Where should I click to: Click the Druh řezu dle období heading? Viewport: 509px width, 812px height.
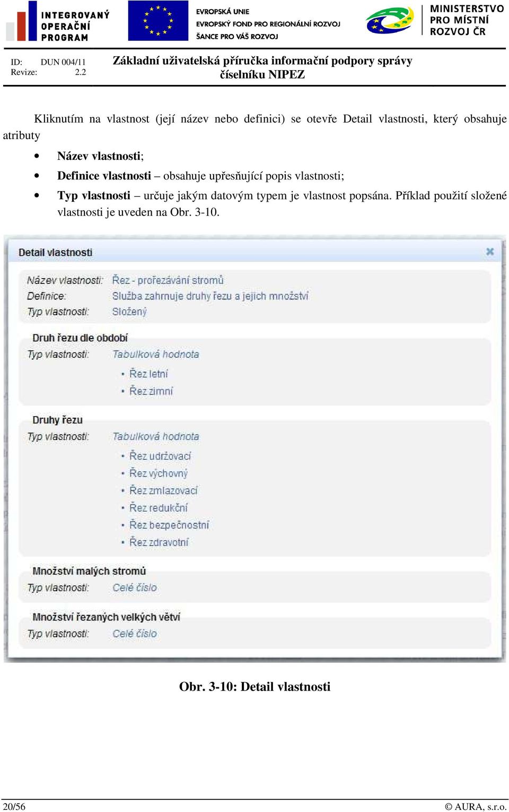point(80,338)
